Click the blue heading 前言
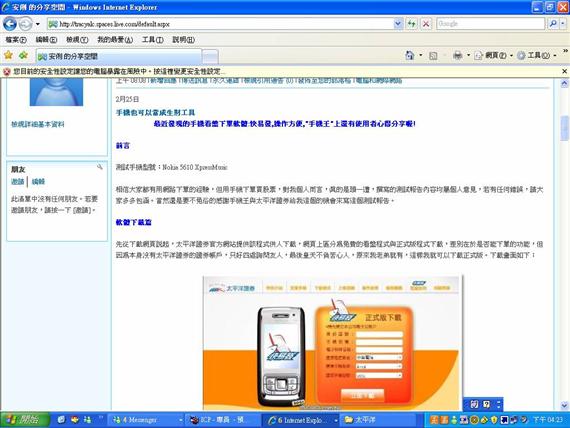570x428 pixels. [x=123, y=146]
